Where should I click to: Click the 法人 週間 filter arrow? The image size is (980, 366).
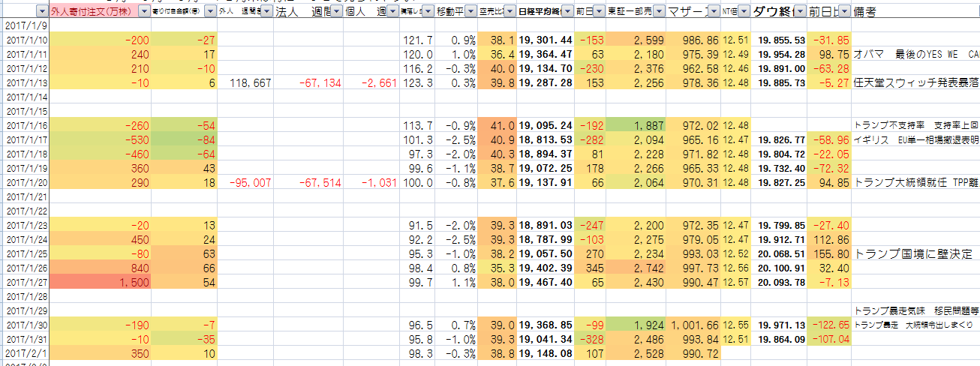click(x=337, y=12)
